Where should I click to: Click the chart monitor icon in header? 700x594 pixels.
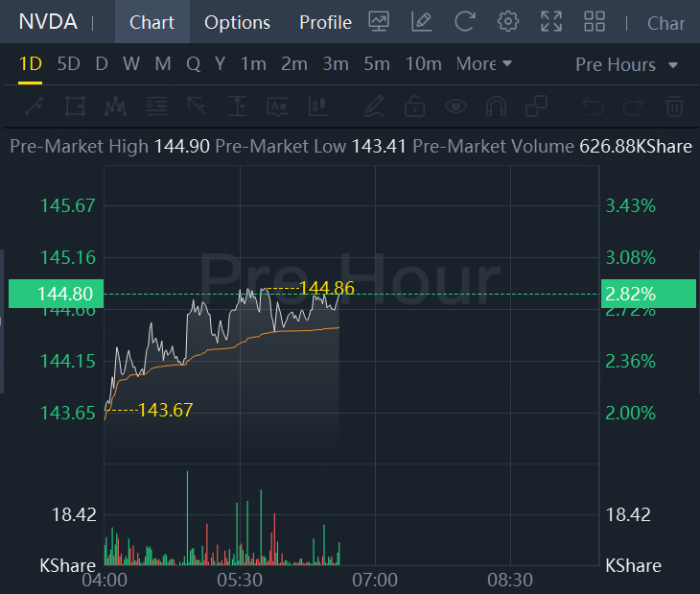tap(379, 21)
